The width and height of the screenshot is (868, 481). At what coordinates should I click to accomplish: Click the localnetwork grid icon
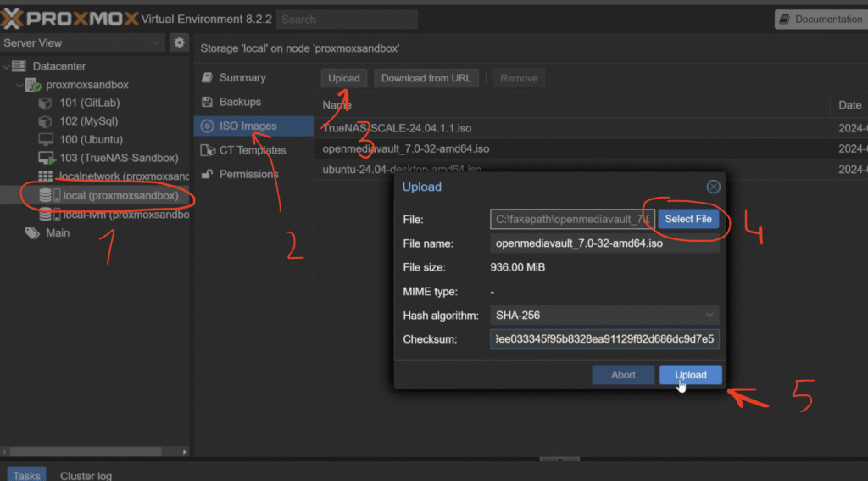(46, 176)
